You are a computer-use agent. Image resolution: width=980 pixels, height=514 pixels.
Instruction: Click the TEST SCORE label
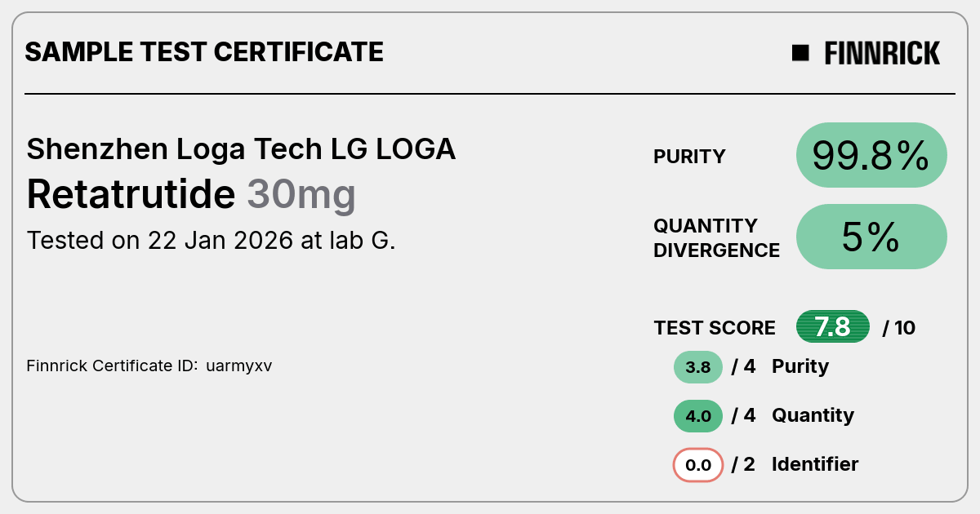(715, 328)
